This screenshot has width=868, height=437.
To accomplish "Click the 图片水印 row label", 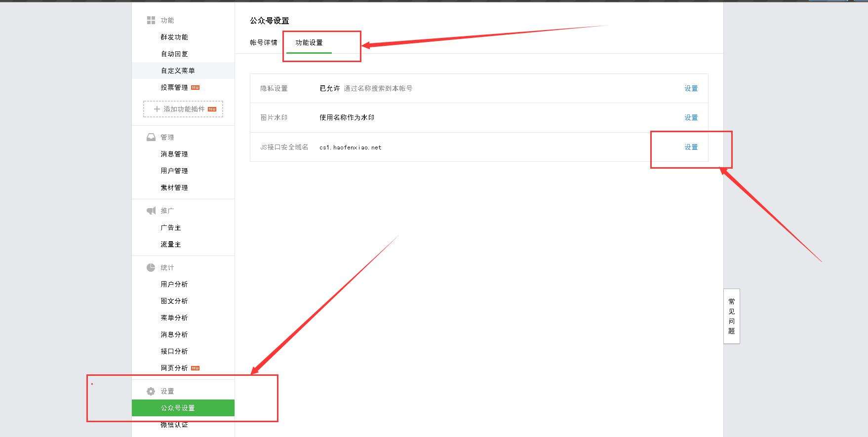I will pyautogui.click(x=274, y=117).
